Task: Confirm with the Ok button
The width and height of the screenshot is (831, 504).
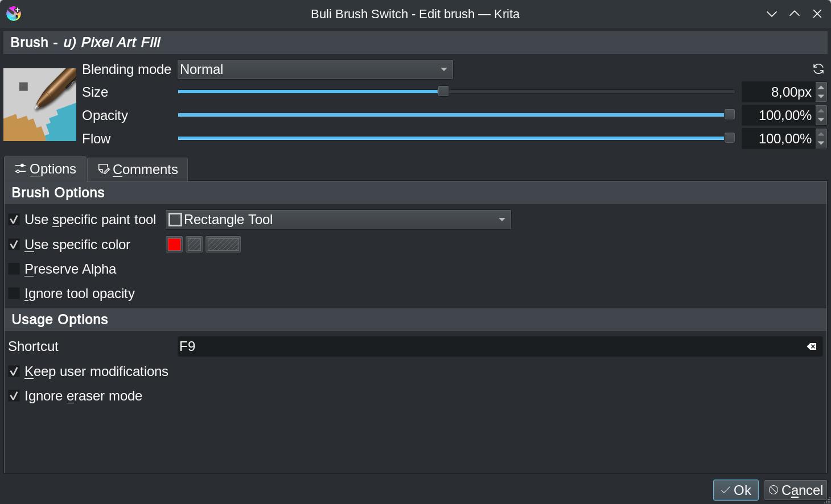Action: [x=735, y=490]
